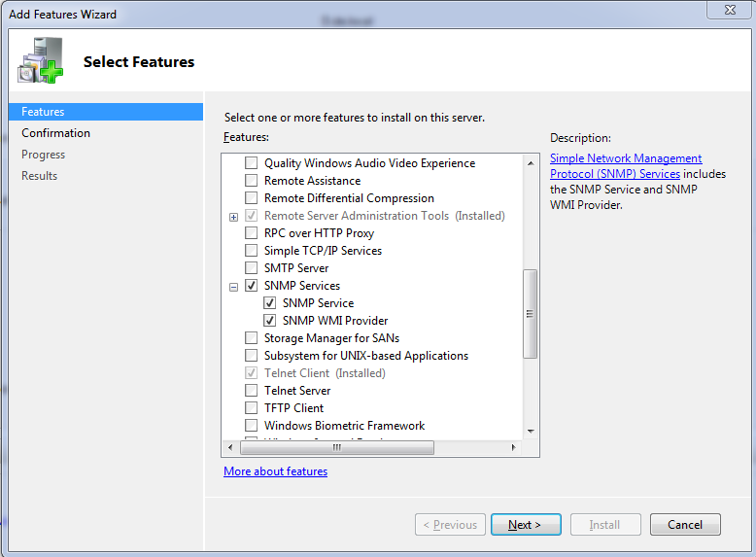Viewport: 756px width, 557px height.
Task: Click the horizontal scrollbar right arrow
Action: pos(515,447)
